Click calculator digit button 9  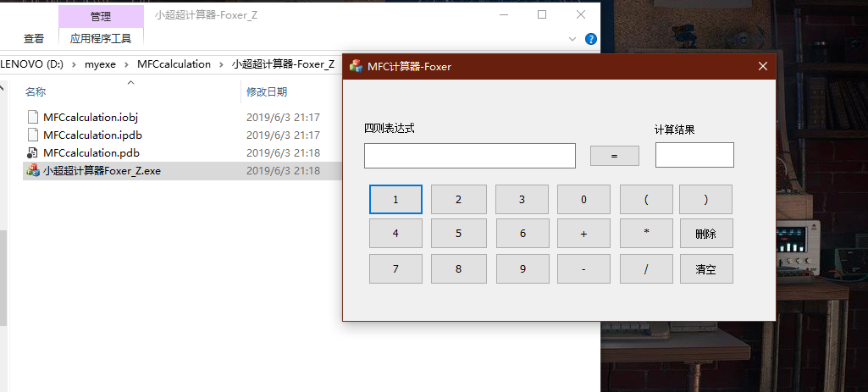pos(522,268)
